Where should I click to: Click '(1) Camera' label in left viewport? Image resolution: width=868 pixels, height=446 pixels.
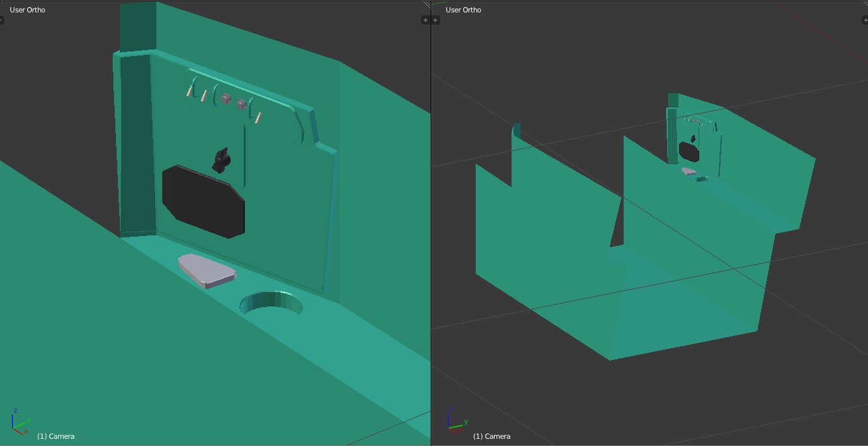55,436
